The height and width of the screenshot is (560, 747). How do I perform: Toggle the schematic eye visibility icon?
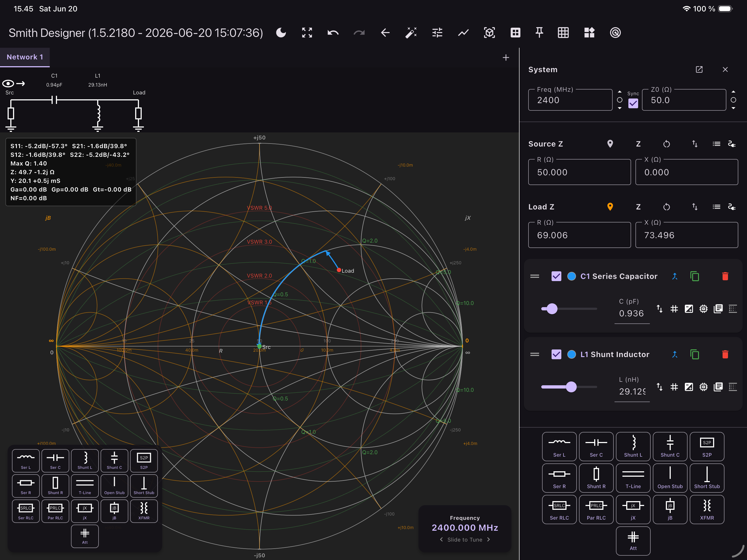pyautogui.click(x=8, y=83)
